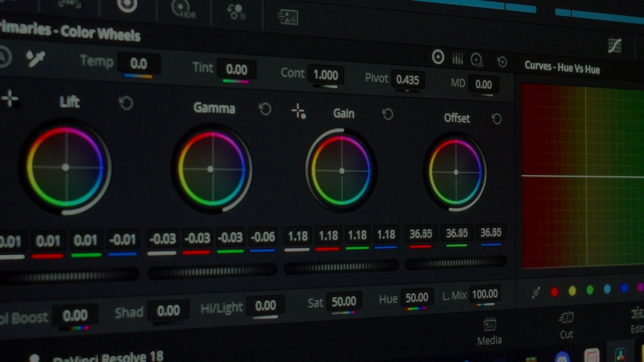Click center of Offset color wheel
This screenshot has width=644, height=362.
coord(456,172)
